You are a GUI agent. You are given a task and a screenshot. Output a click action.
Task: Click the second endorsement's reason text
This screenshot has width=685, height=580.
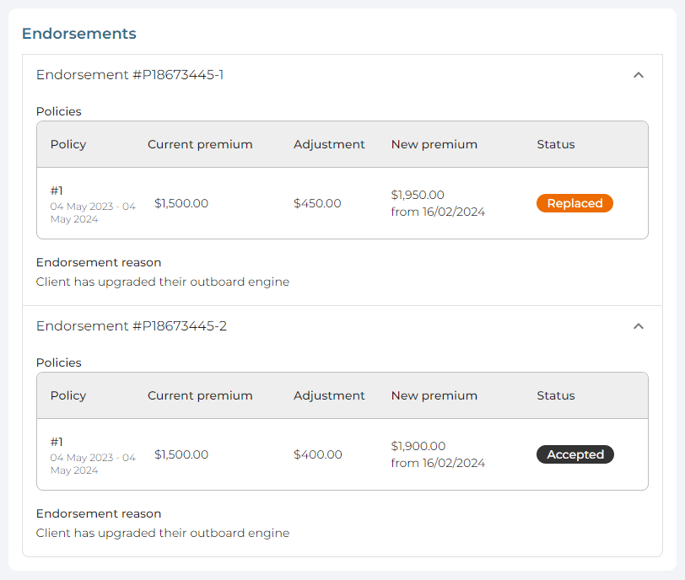click(x=162, y=533)
